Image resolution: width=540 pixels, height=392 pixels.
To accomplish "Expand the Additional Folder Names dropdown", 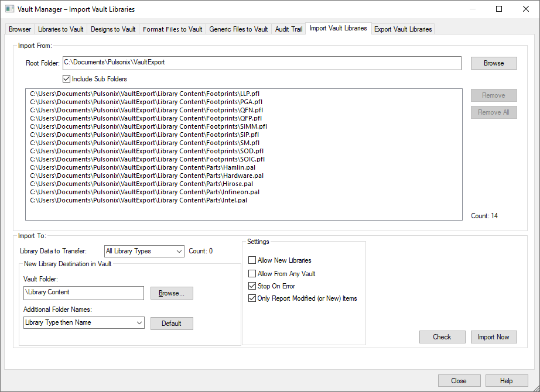I will (x=84, y=322).
